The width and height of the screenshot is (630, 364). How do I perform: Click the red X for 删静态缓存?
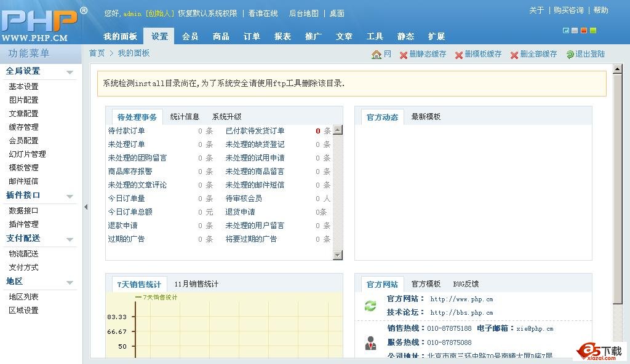tap(404, 55)
